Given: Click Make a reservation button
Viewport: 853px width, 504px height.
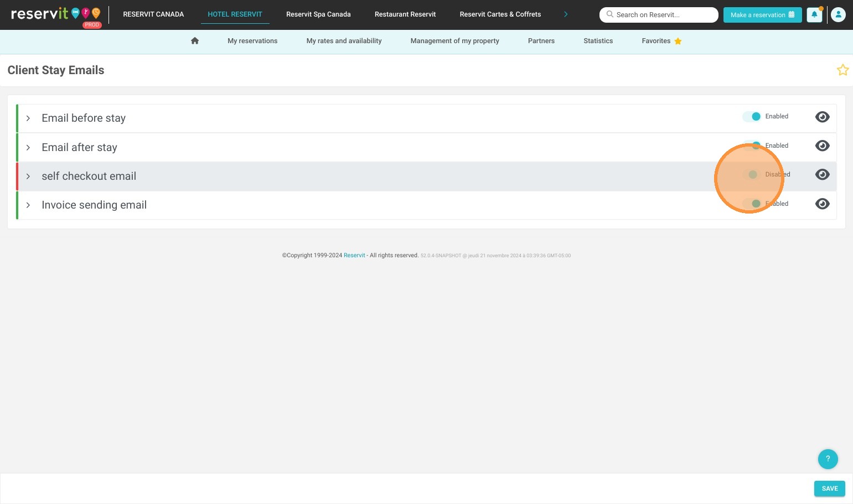Looking at the screenshot, I should click(762, 15).
